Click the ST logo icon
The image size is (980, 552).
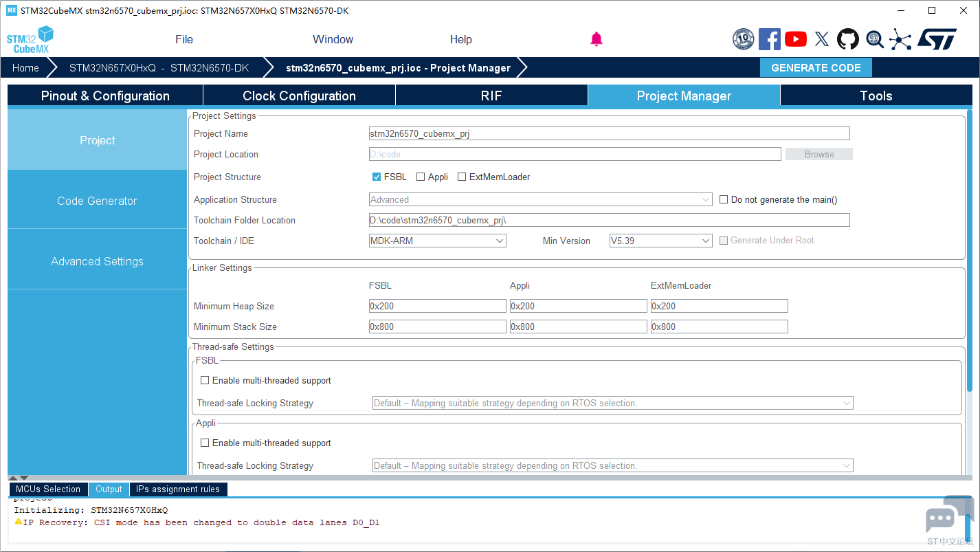[937, 39]
